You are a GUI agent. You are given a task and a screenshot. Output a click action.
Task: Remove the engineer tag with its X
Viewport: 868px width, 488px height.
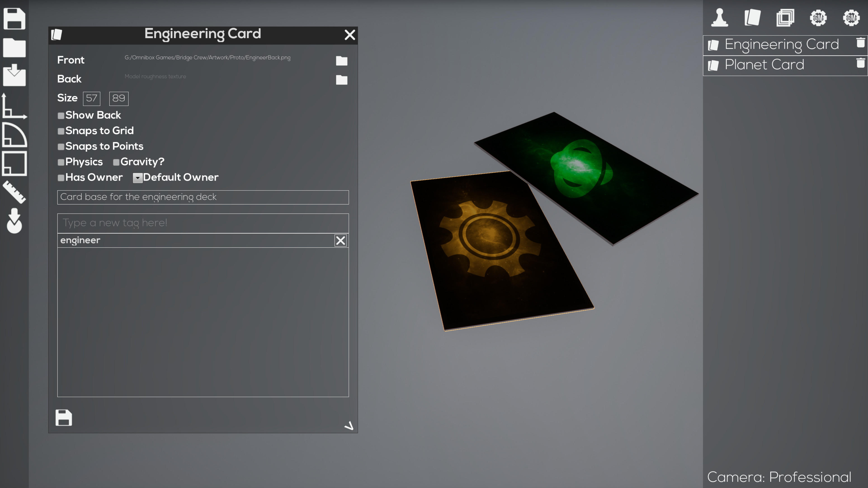tap(340, 240)
